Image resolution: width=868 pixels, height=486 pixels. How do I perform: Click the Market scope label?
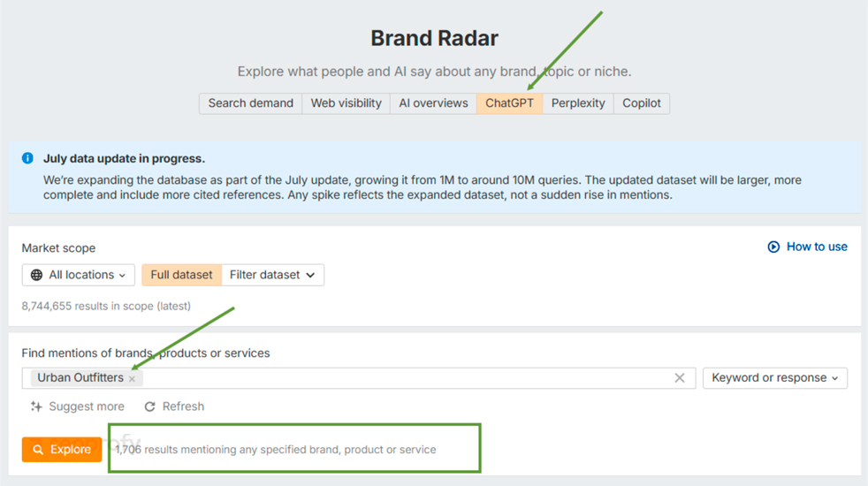pyautogui.click(x=58, y=248)
